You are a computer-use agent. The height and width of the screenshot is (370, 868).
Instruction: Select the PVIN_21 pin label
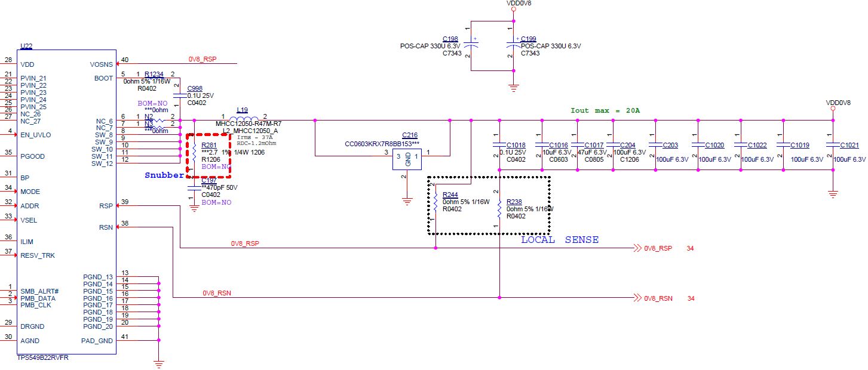tap(33, 78)
